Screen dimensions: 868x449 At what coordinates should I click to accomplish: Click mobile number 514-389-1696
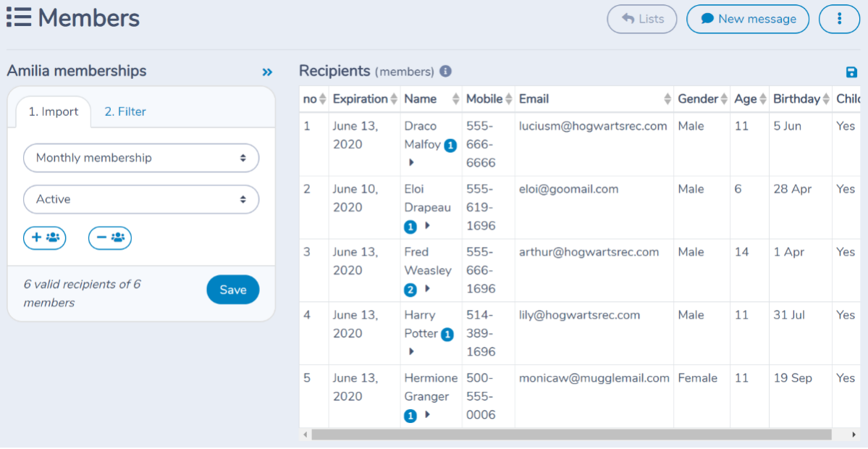[x=481, y=333]
